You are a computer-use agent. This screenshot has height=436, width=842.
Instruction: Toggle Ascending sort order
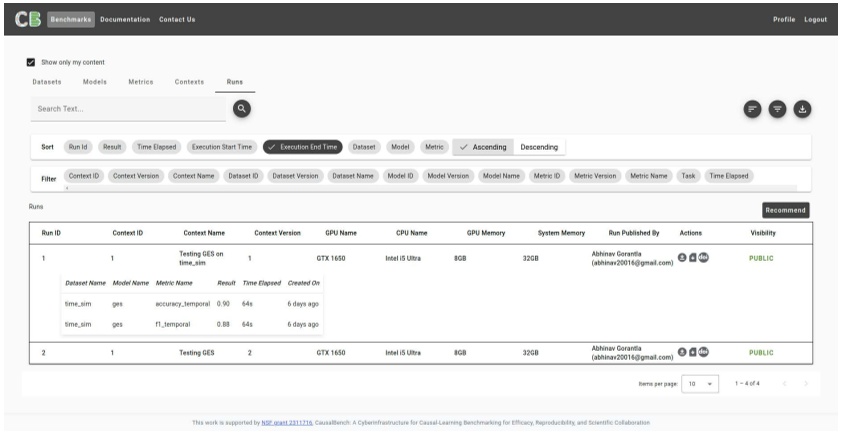[482, 147]
